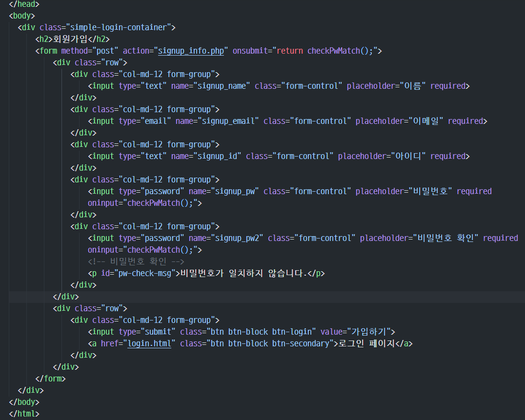The width and height of the screenshot is (525, 420).
Task: Click the 로그인 페이지 anchor text
Action: tap(366, 344)
